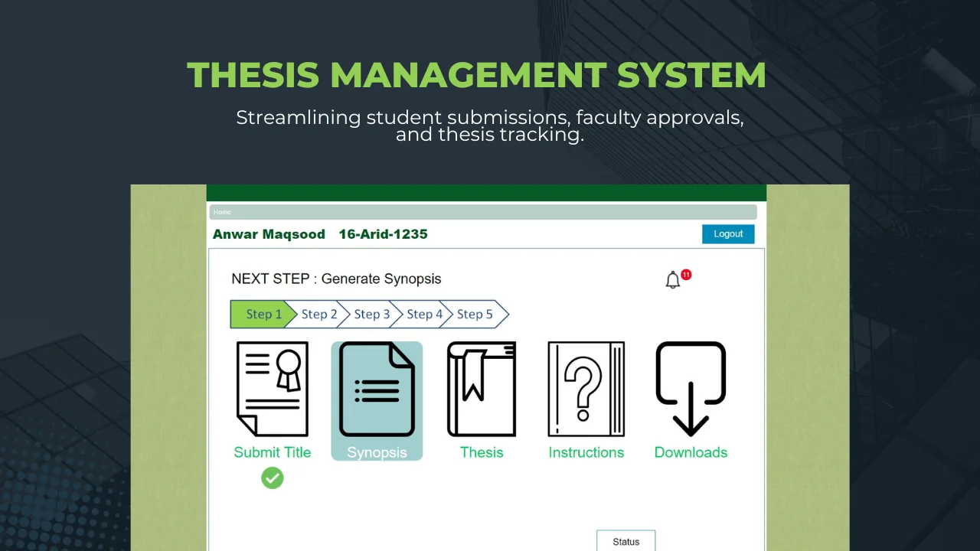Image resolution: width=980 pixels, height=551 pixels.
Task: Click the Status button
Action: click(x=626, y=541)
